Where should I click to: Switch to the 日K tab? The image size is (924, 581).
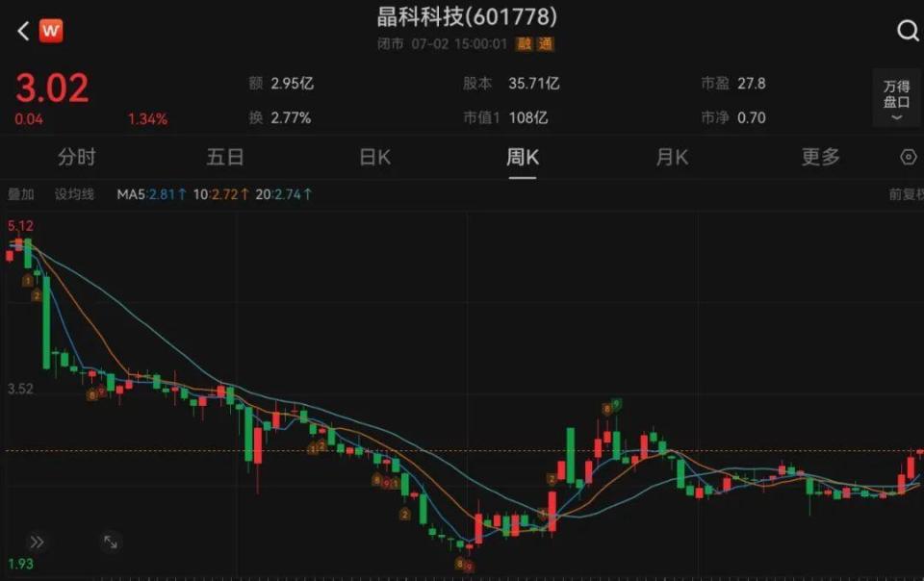click(x=374, y=157)
